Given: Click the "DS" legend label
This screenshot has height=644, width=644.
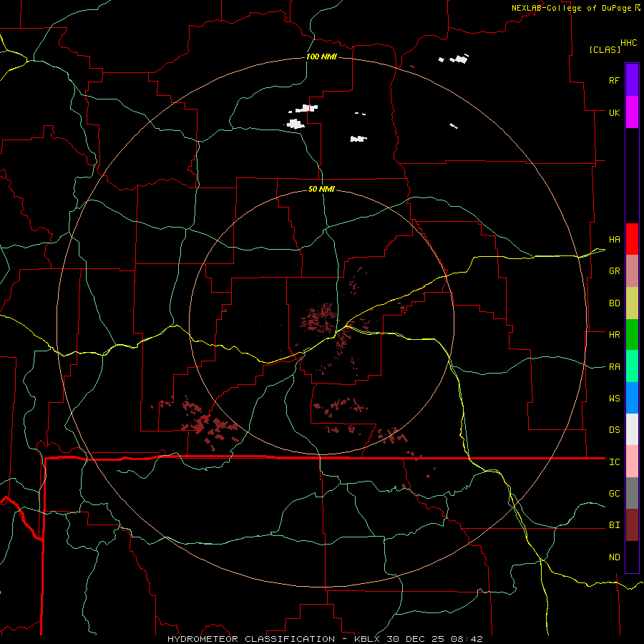Looking at the screenshot, I should tap(614, 430).
